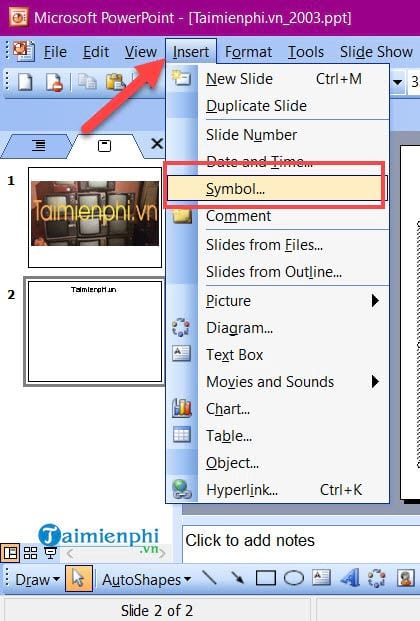Click the Copy toolbar icon
The height and width of the screenshot is (621, 420).
(87, 82)
